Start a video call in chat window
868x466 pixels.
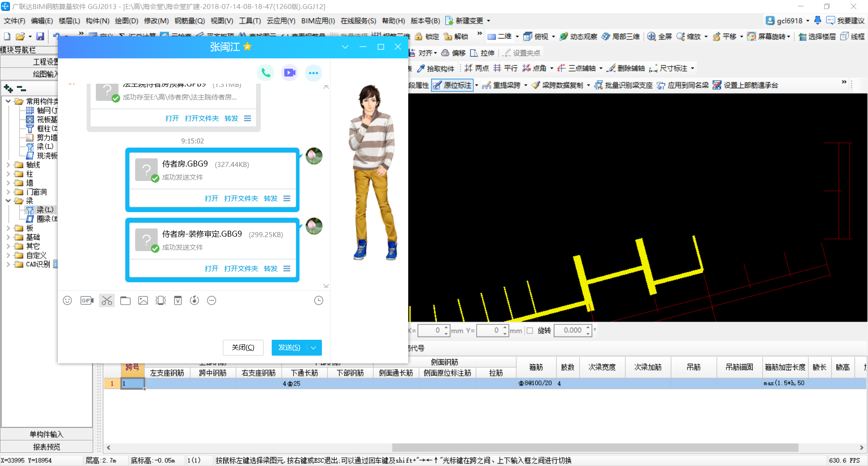(x=289, y=72)
